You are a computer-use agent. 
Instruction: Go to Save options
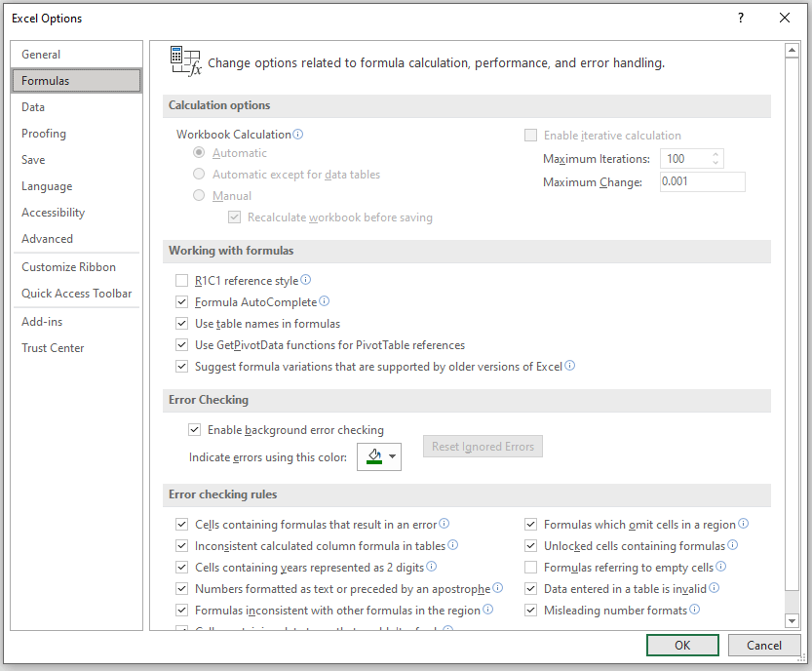pos(76,160)
